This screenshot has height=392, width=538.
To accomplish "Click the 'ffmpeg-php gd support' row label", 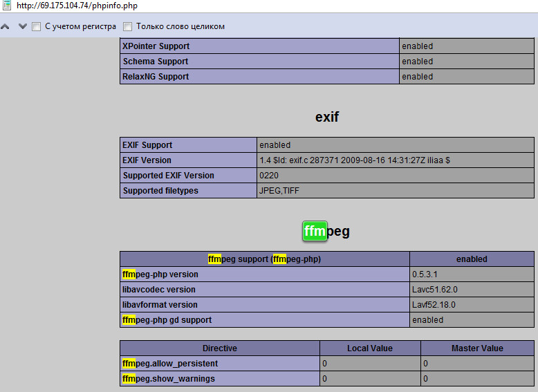I will pyautogui.click(x=167, y=320).
